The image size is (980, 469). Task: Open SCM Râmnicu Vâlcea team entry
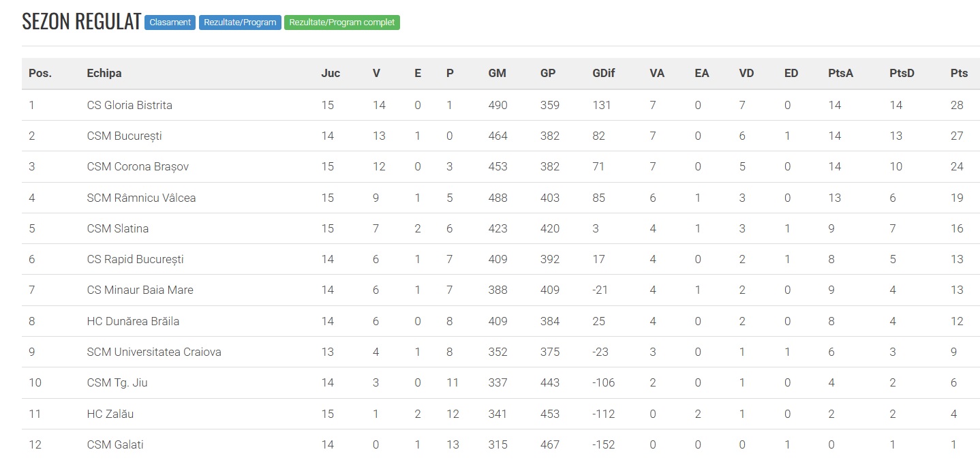(x=141, y=198)
